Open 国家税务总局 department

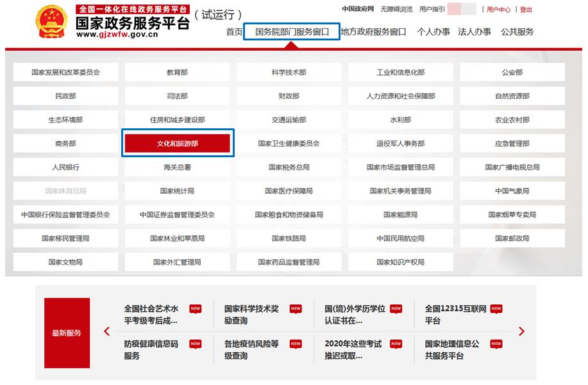[x=289, y=167]
